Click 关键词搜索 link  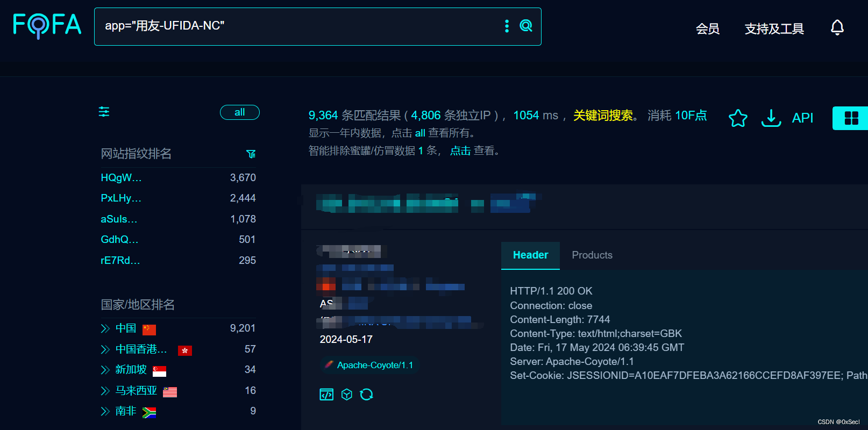tap(603, 116)
